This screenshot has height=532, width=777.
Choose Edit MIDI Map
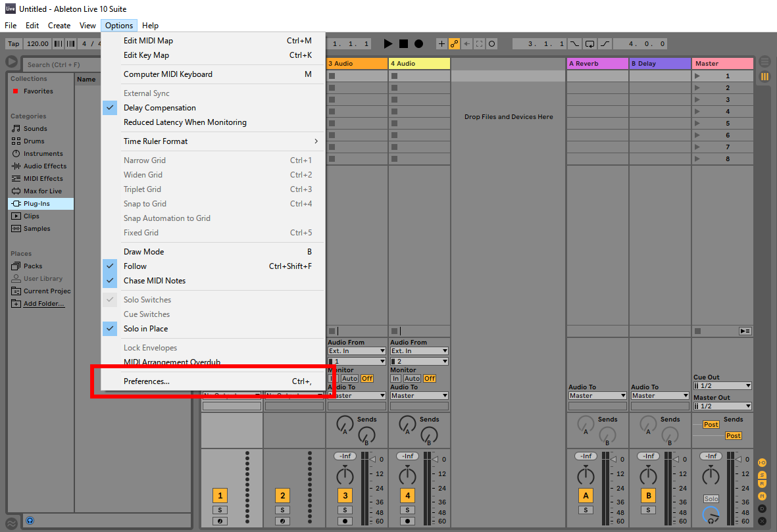click(x=213, y=41)
